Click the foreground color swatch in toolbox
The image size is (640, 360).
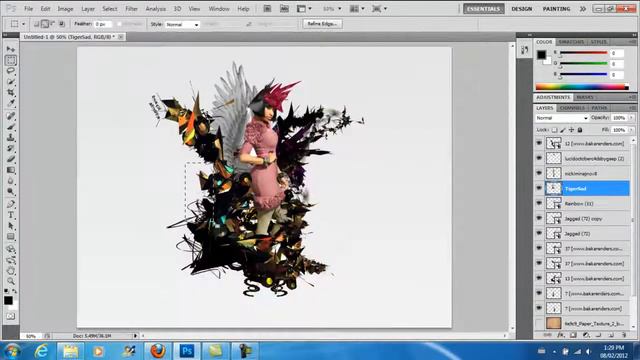(8, 300)
